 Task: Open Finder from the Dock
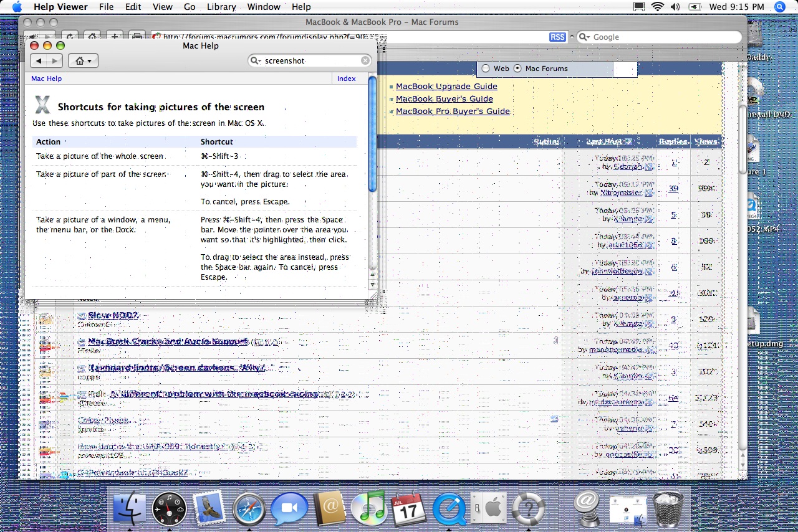(x=129, y=508)
